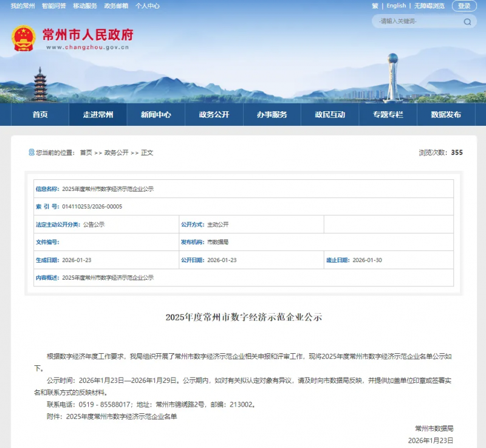Switch to 繁 traditional Chinese display
The image size is (486, 448).
click(375, 5)
